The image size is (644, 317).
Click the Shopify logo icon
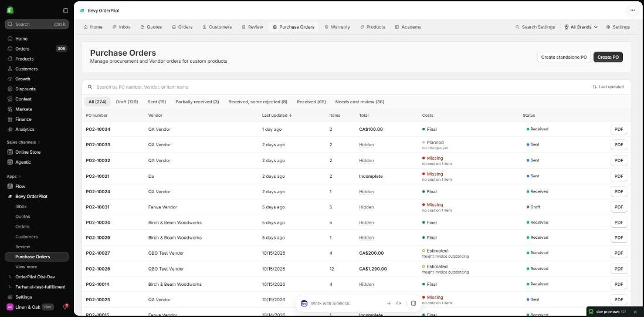pos(10,11)
